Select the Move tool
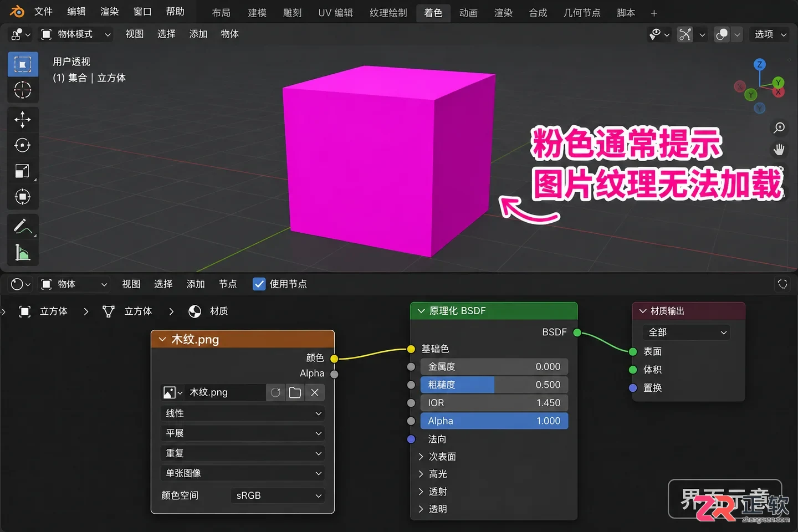This screenshot has width=798, height=532. coord(23,119)
